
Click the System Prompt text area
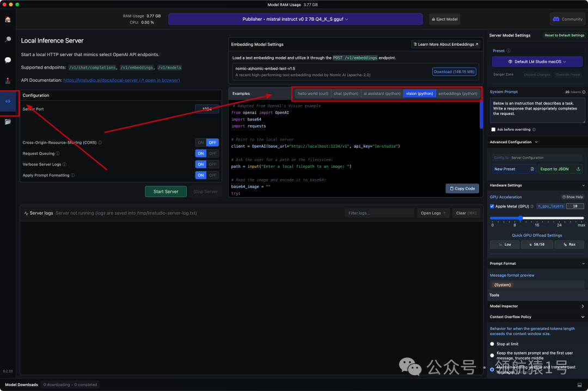click(x=537, y=111)
